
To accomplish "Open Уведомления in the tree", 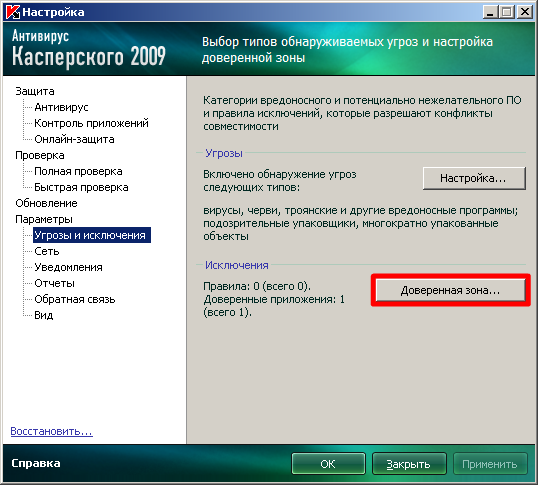I will coord(68,267).
